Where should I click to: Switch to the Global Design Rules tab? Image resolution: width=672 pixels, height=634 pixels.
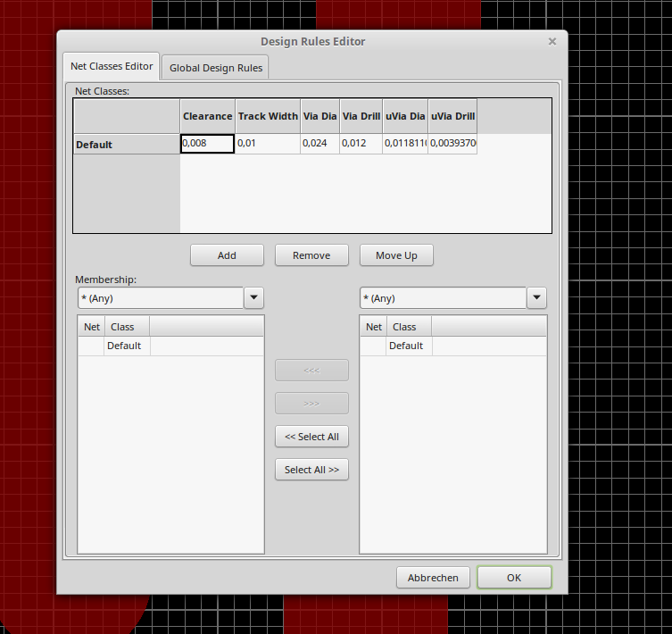[216, 68]
